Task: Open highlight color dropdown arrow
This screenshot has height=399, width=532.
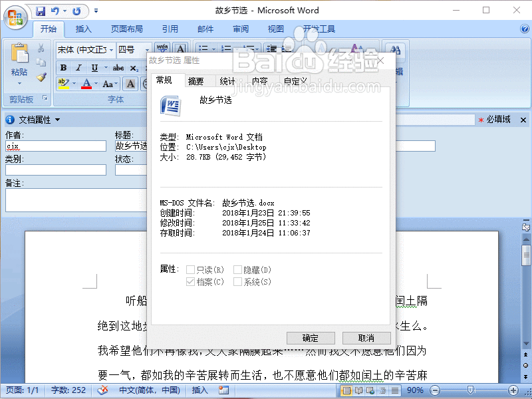Action: point(74,84)
